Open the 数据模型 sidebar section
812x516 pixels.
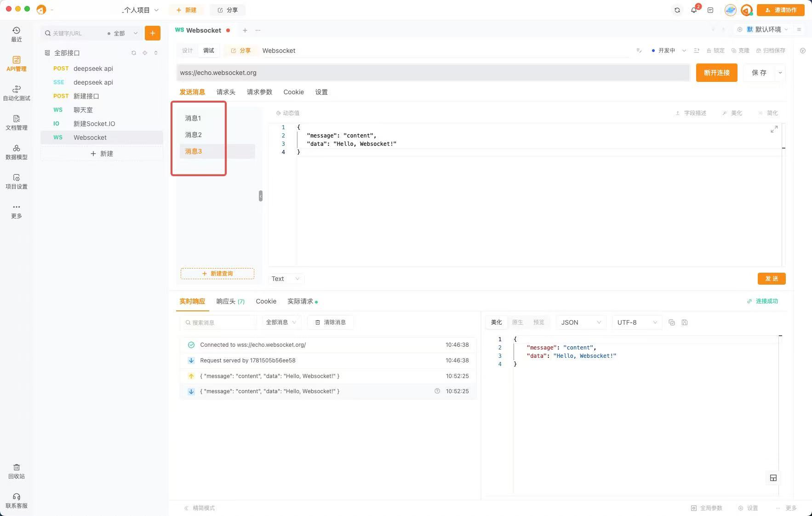coord(16,152)
